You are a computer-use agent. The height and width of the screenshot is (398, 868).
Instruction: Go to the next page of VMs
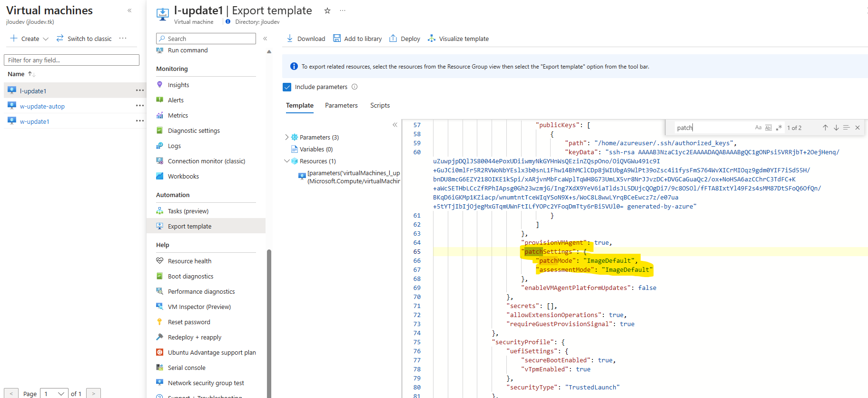pyautogui.click(x=93, y=394)
